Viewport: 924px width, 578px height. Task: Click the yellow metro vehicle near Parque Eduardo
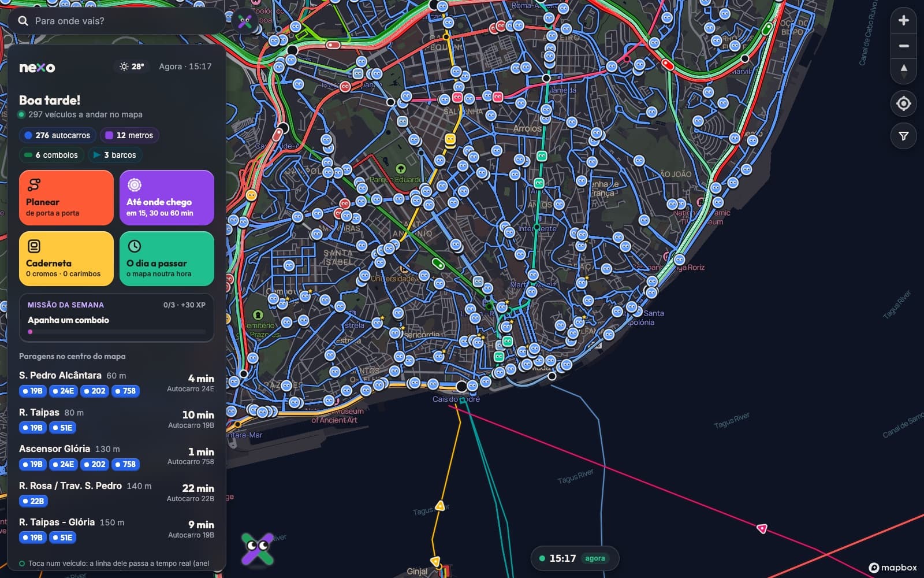[450, 139]
